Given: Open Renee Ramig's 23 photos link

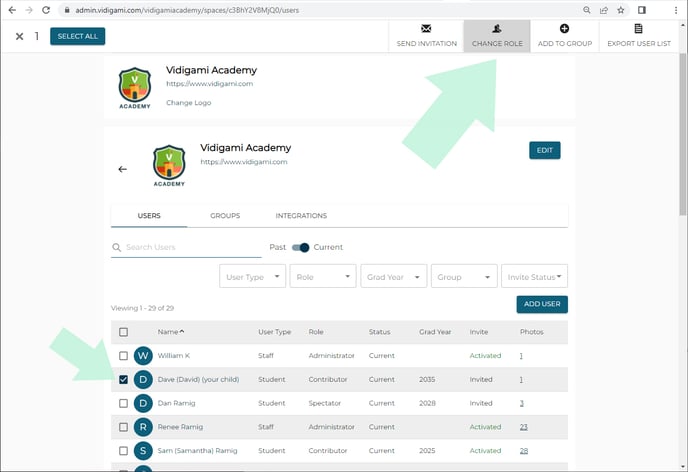Looking at the screenshot, I should click(x=523, y=427).
